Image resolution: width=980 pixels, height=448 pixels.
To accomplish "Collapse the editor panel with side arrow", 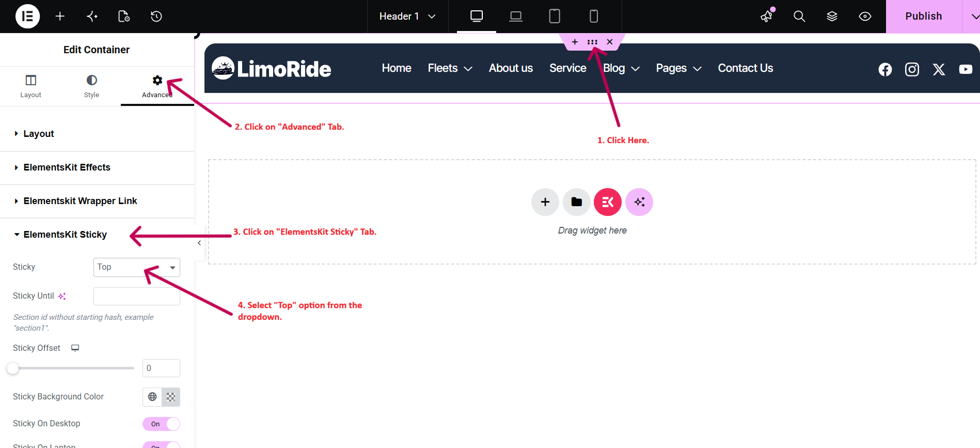I will coord(199,243).
